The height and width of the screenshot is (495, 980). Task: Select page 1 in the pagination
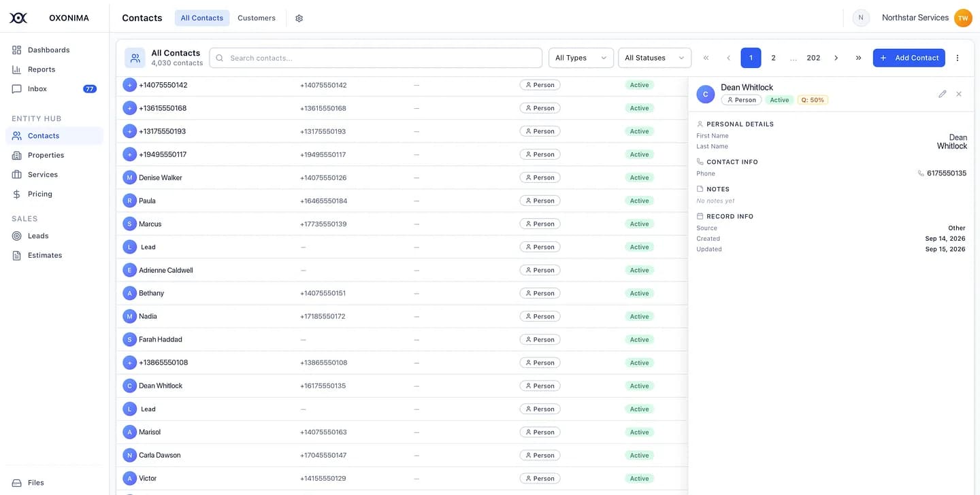coord(751,58)
